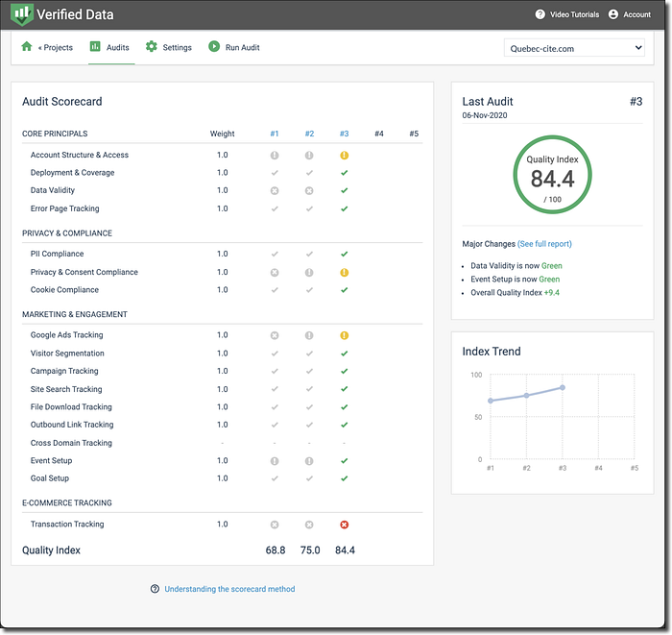672x635 pixels.
Task: Click the Verified Data shield logo
Action: point(21,14)
